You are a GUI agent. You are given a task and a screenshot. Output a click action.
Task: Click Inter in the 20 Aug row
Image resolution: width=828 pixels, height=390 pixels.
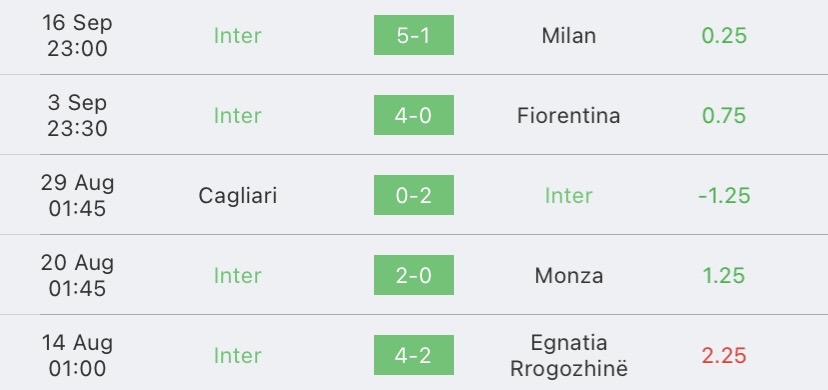pyautogui.click(x=238, y=275)
